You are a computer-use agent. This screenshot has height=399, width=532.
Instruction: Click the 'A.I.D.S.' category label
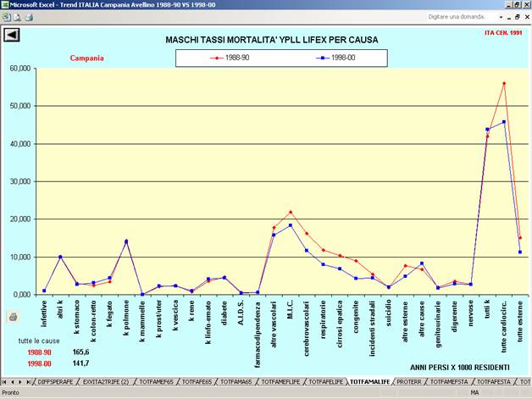click(x=241, y=313)
